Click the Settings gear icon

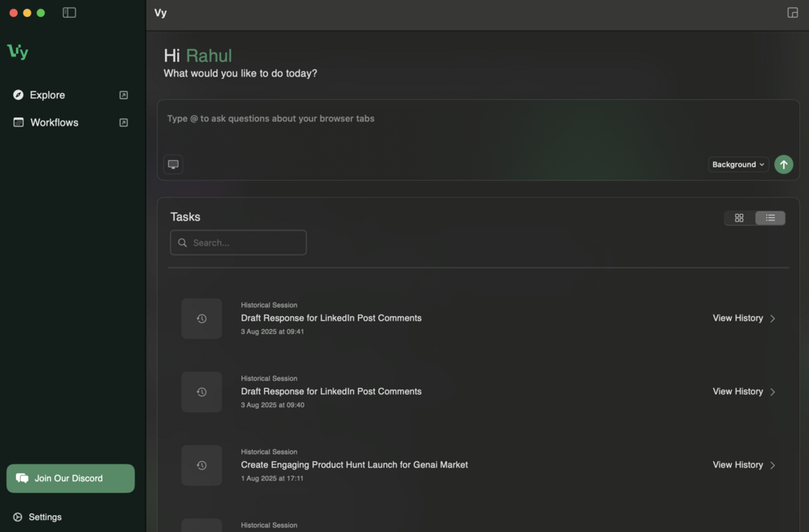point(18,517)
